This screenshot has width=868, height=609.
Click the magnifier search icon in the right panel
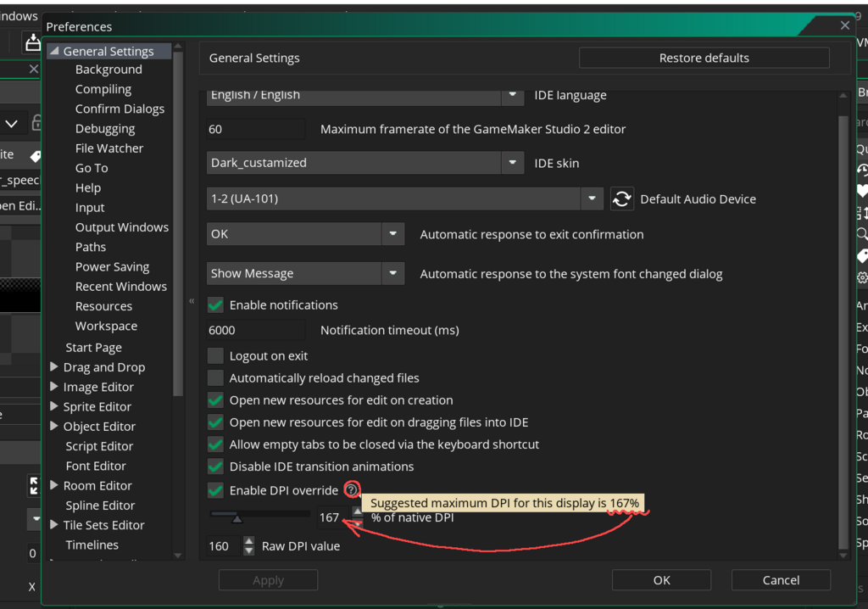coord(862,233)
